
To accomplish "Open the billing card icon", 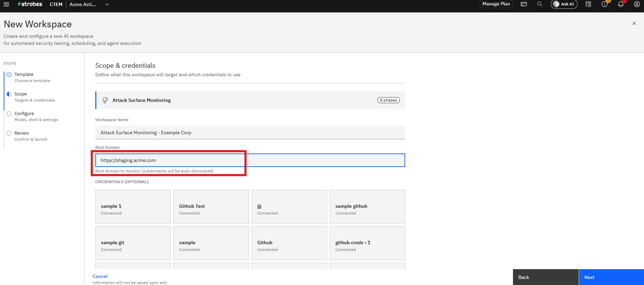I will [x=524, y=4].
